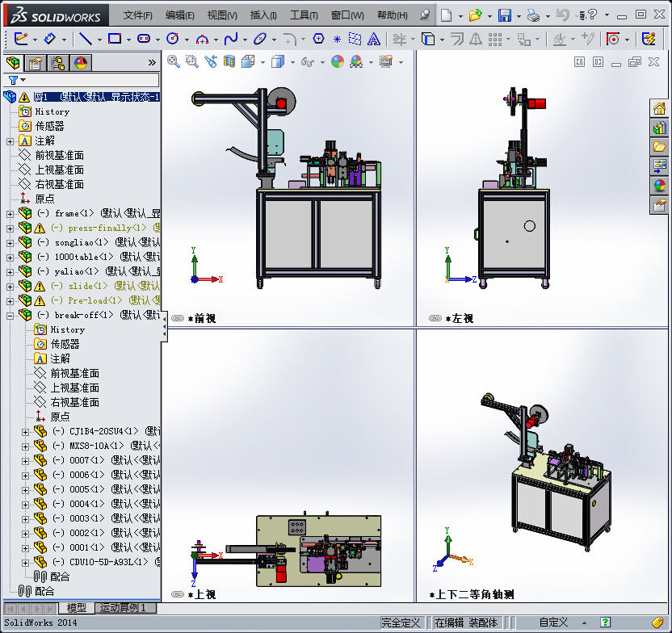Image resolution: width=672 pixels, height=633 pixels.
Task: Open the 帮助(H) menu
Action: tap(393, 15)
